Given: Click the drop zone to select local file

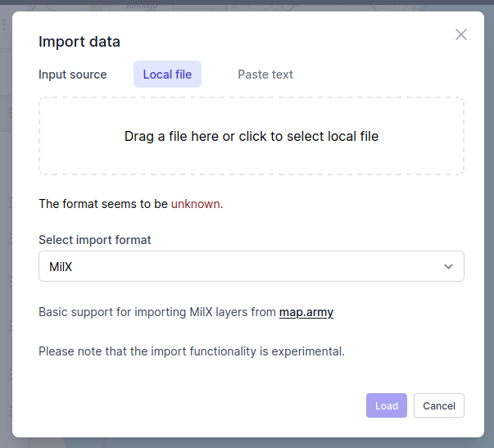Looking at the screenshot, I should (x=252, y=136).
